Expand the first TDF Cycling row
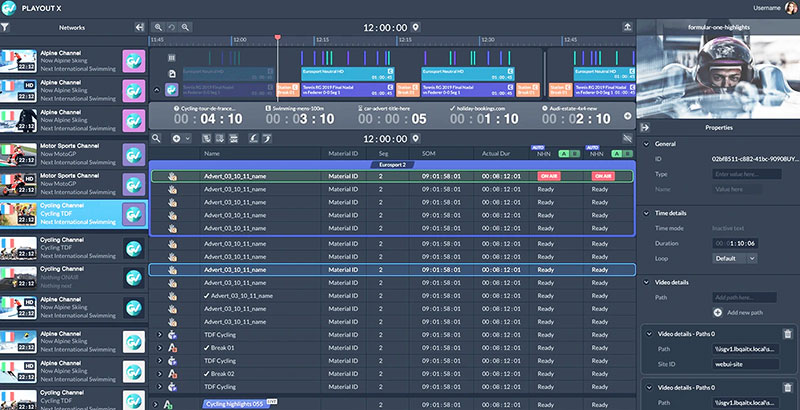800x410 pixels. (159, 335)
